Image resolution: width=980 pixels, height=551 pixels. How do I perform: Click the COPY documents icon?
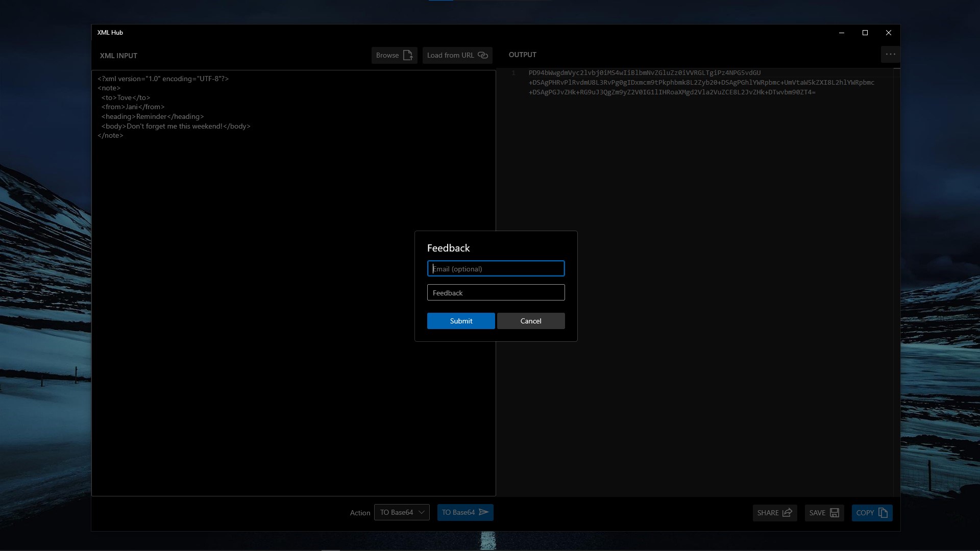click(x=883, y=513)
